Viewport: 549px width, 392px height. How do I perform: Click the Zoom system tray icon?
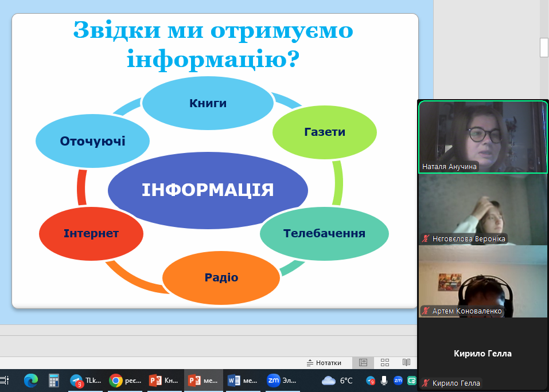pyautogui.click(x=398, y=380)
